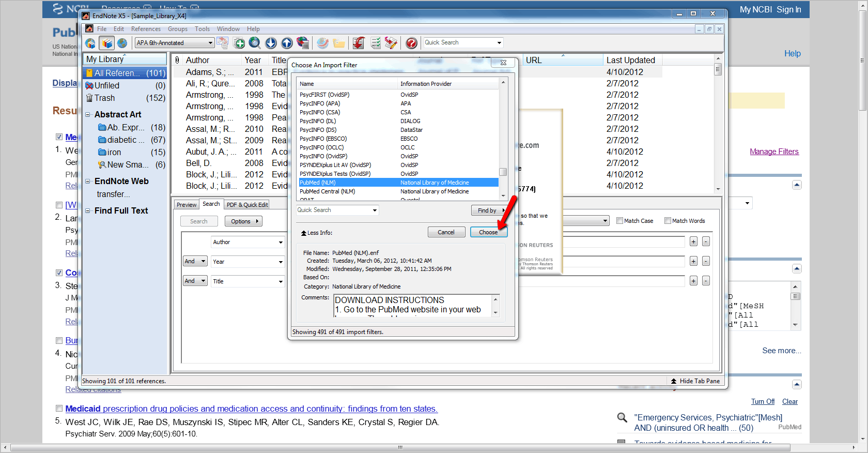The image size is (868, 453).
Task: Open the References menu
Action: pos(145,29)
